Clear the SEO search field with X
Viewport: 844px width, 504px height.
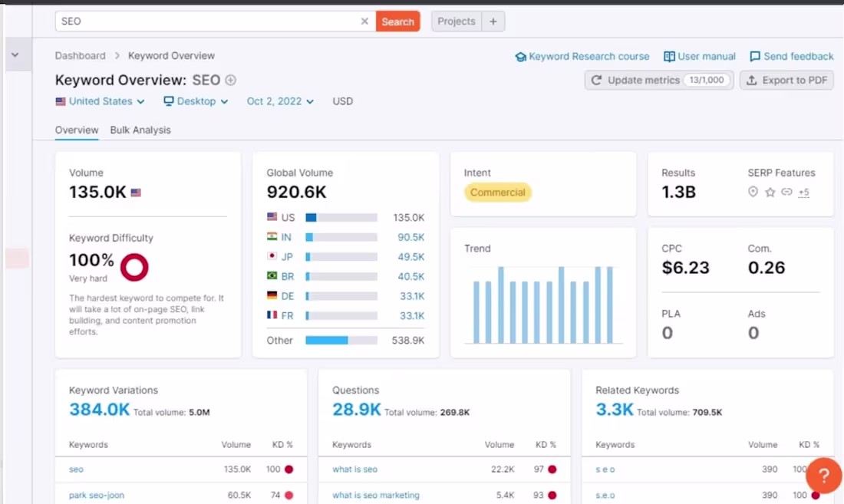coord(364,21)
